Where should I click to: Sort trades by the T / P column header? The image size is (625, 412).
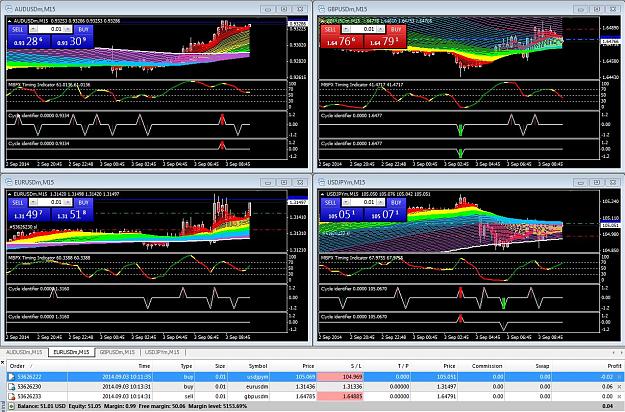pyautogui.click(x=389, y=366)
